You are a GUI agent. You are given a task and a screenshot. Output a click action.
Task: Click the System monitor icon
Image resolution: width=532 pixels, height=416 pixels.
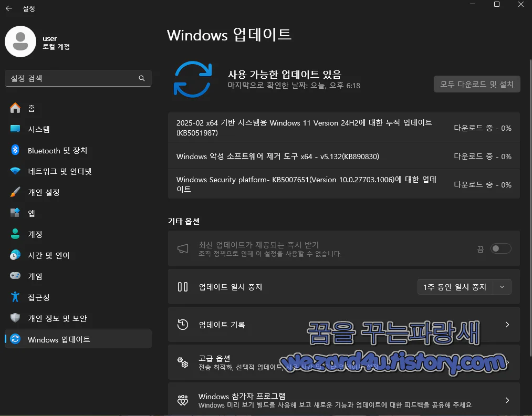[x=15, y=129]
